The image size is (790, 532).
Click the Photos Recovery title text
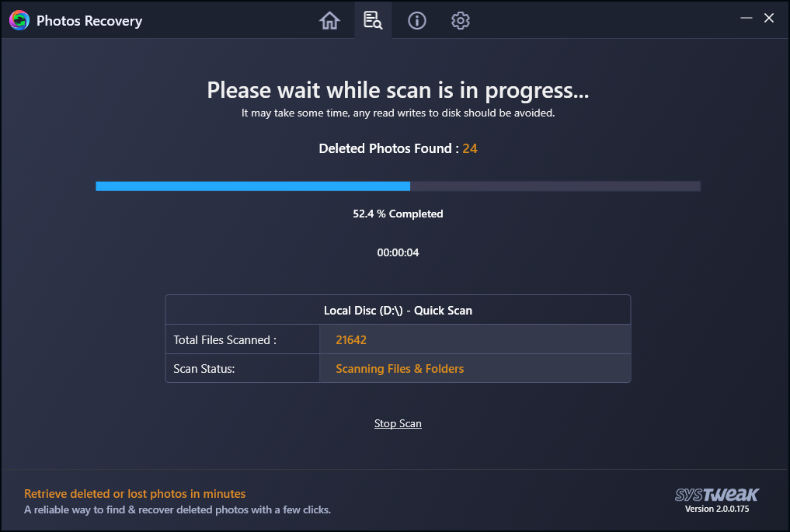coord(89,21)
